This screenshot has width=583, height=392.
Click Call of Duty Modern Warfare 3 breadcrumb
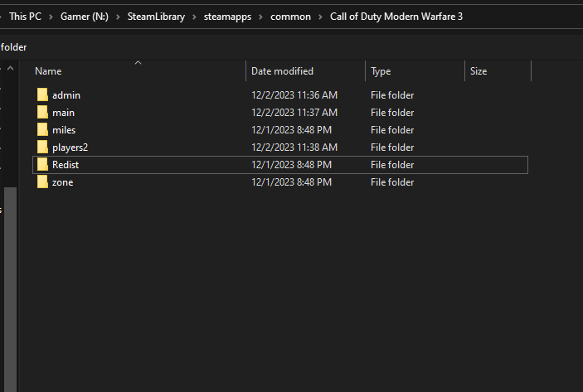tap(396, 17)
